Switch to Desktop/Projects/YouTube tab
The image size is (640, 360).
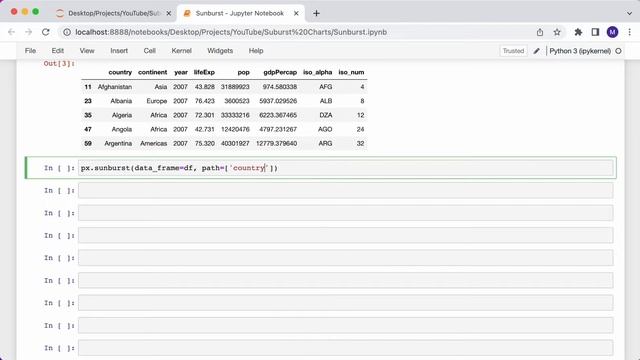tap(114, 13)
